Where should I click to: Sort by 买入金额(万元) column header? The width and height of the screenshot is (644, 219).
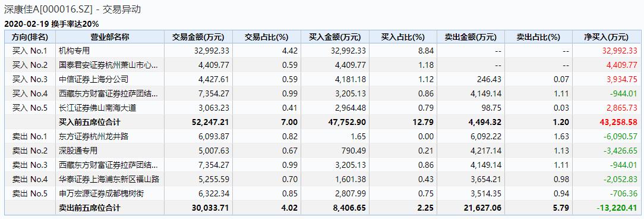pos(334,37)
